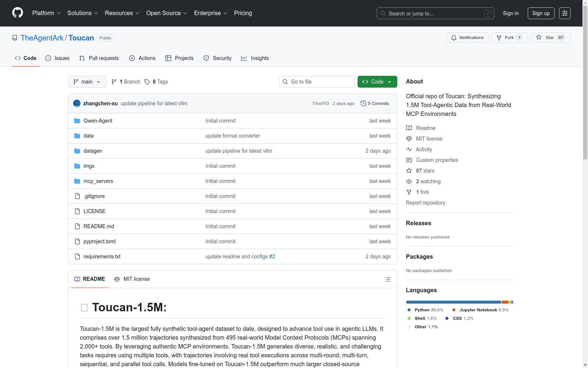
Task: Open the imgs folder
Action: (89, 166)
